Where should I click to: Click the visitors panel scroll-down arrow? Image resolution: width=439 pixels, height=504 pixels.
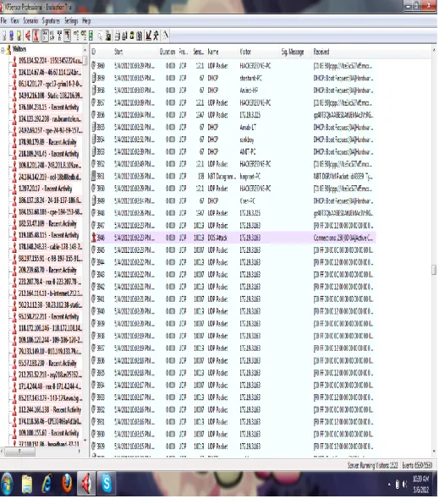[85, 441]
